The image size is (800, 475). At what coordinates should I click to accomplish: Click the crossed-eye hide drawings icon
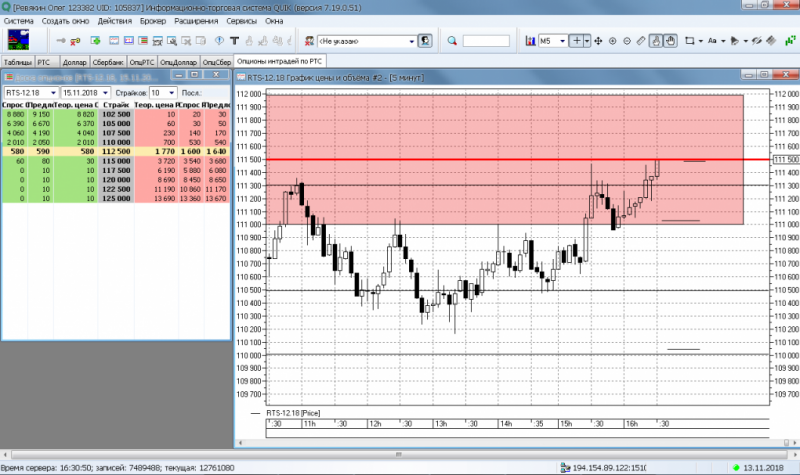point(757,41)
